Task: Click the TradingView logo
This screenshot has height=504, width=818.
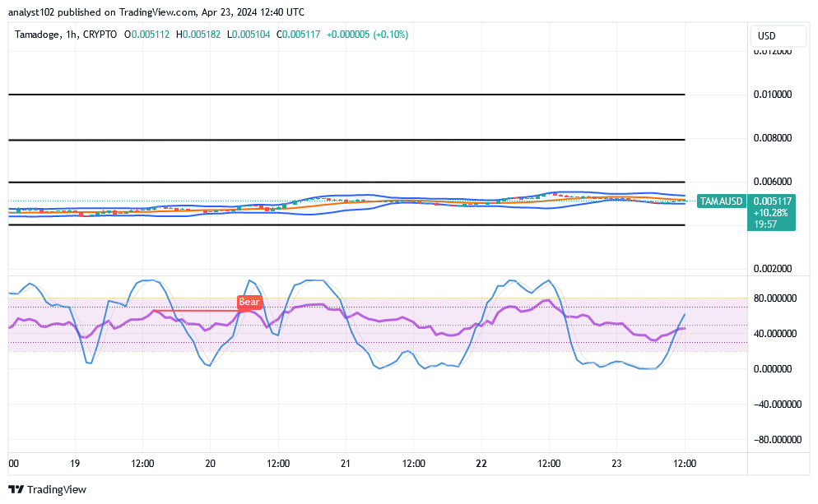Action: tap(48, 489)
